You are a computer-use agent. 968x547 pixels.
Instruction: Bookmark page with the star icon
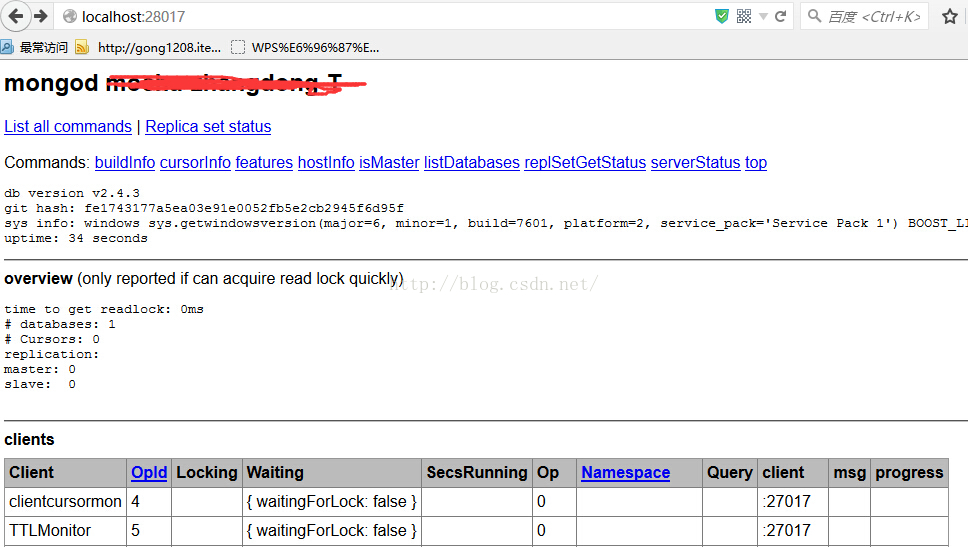[x=950, y=16]
